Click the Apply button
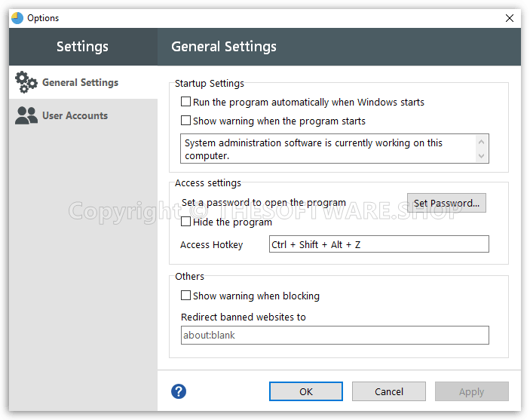This screenshot has width=530, height=420. click(471, 391)
